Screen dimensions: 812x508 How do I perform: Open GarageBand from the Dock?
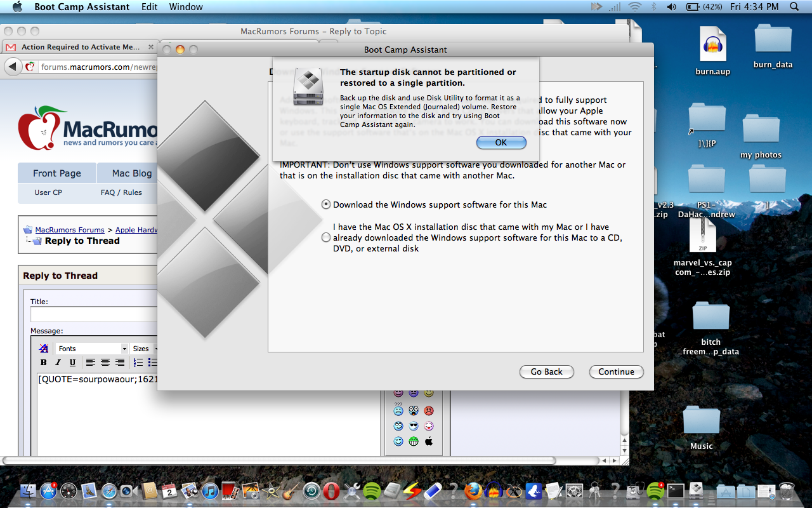pos(291,491)
